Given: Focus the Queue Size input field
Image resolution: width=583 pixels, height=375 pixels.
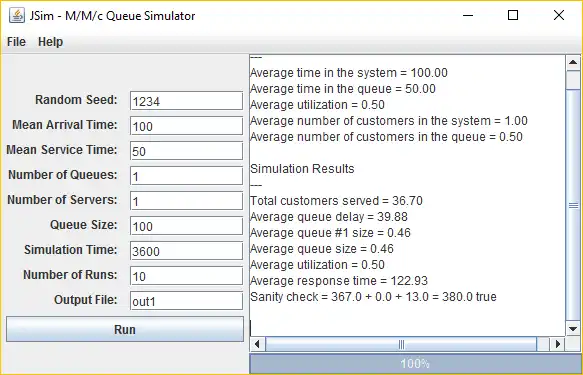Looking at the screenshot, I should coord(186,226).
